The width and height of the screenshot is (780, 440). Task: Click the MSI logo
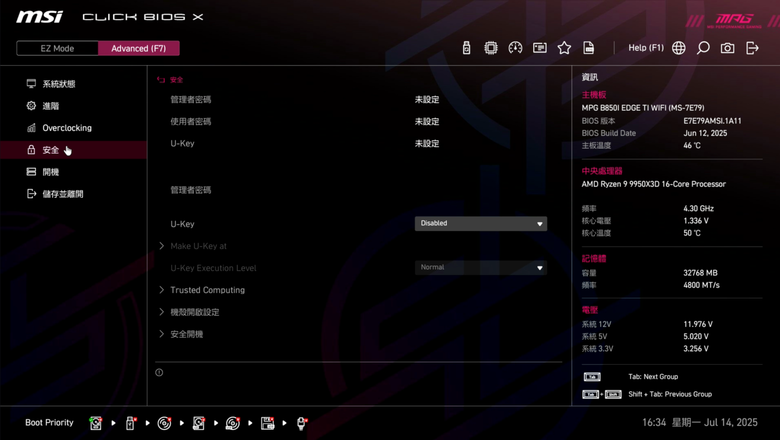pyautogui.click(x=40, y=17)
